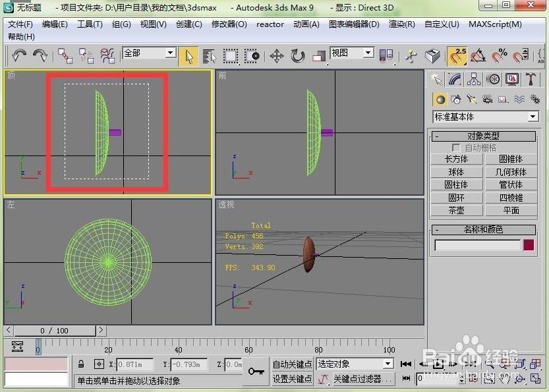
Task: Toggle the 2.5 Snaps magnet
Action: (457, 56)
